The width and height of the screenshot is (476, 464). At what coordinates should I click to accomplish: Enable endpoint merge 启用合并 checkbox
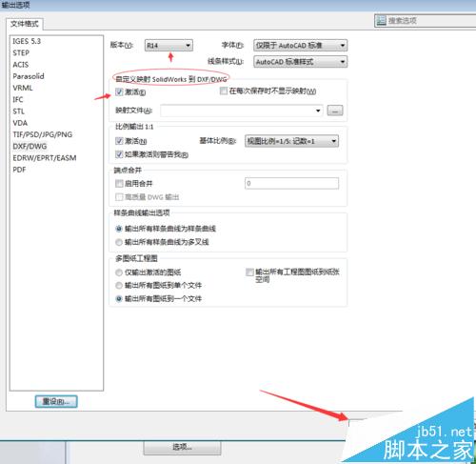pos(119,184)
